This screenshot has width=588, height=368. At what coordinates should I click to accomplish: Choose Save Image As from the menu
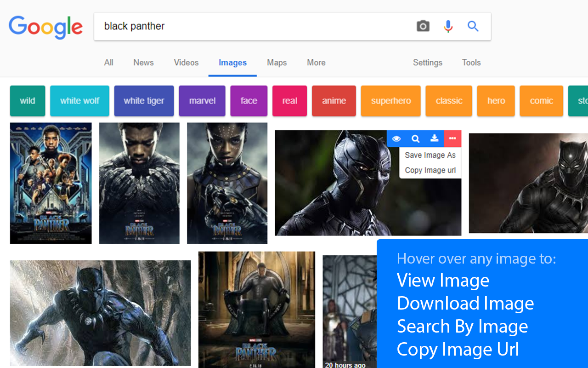click(430, 155)
